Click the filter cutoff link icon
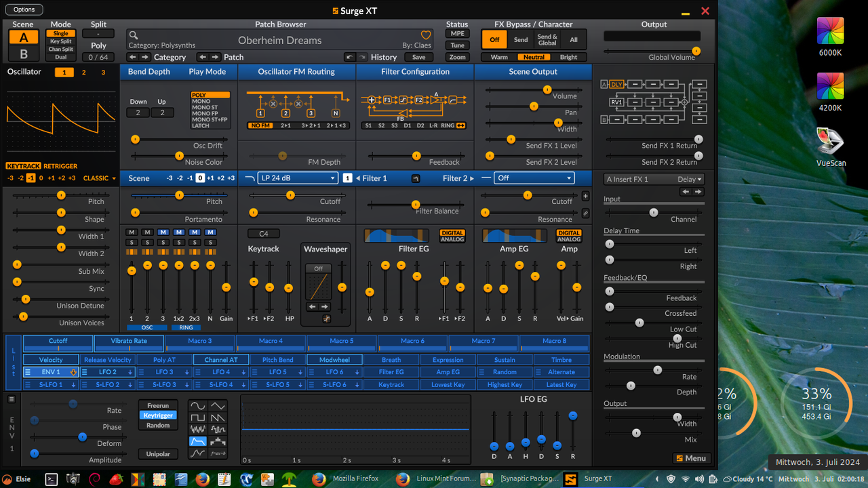Image resolution: width=868 pixels, height=488 pixels. (585, 213)
